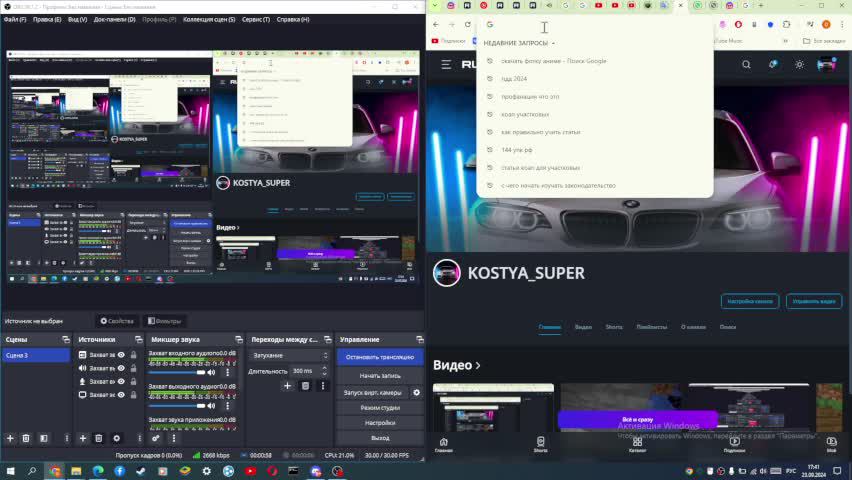Mute Захват входного аудиопотока channel
The height and width of the screenshot is (480, 852).
pos(211,372)
